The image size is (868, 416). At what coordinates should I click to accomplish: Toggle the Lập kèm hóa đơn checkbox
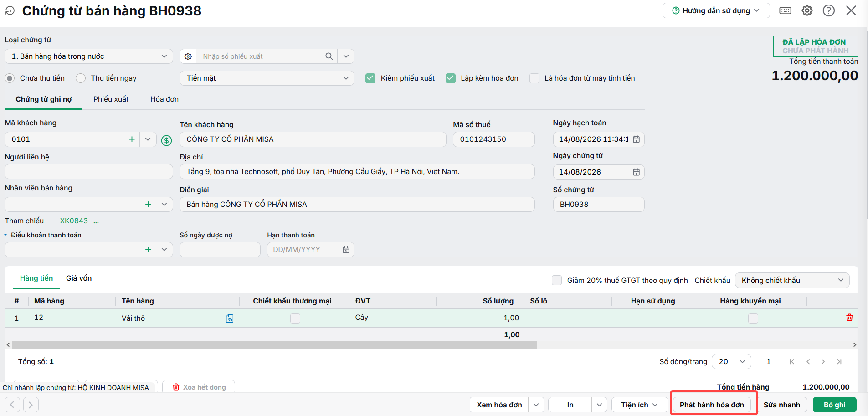tap(451, 78)
